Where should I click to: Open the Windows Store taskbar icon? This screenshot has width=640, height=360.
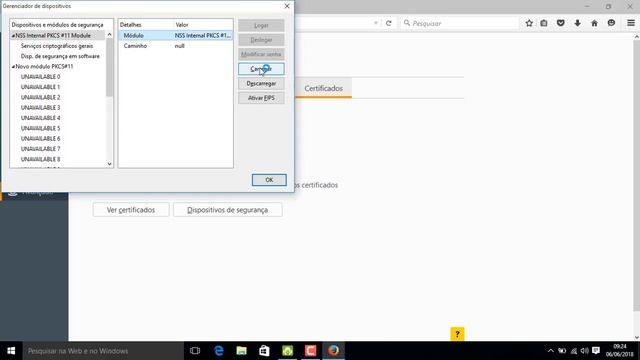pyautogui.click(x=264, y=351)
